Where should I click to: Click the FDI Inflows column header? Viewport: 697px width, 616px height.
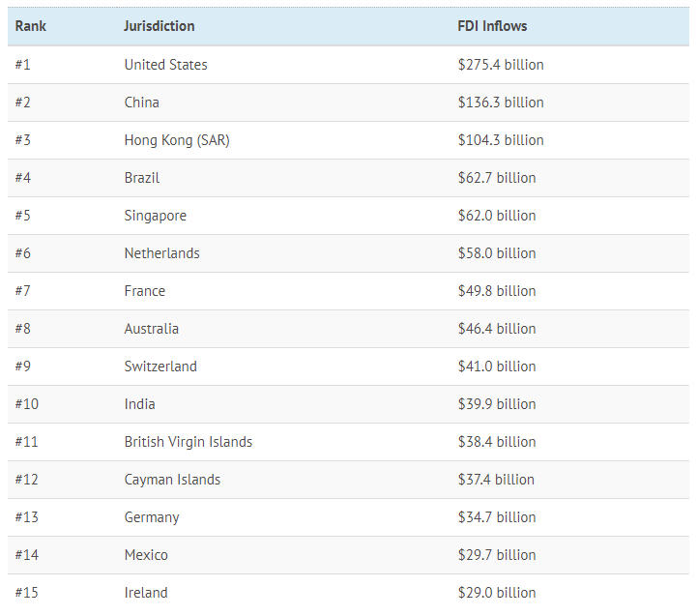point(492,26)
